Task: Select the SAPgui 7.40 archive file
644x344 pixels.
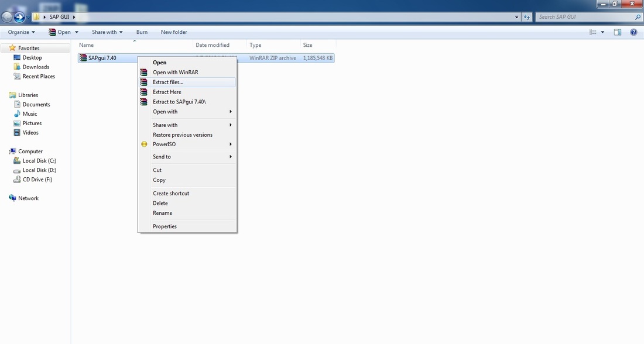Action: click(102, 58)
